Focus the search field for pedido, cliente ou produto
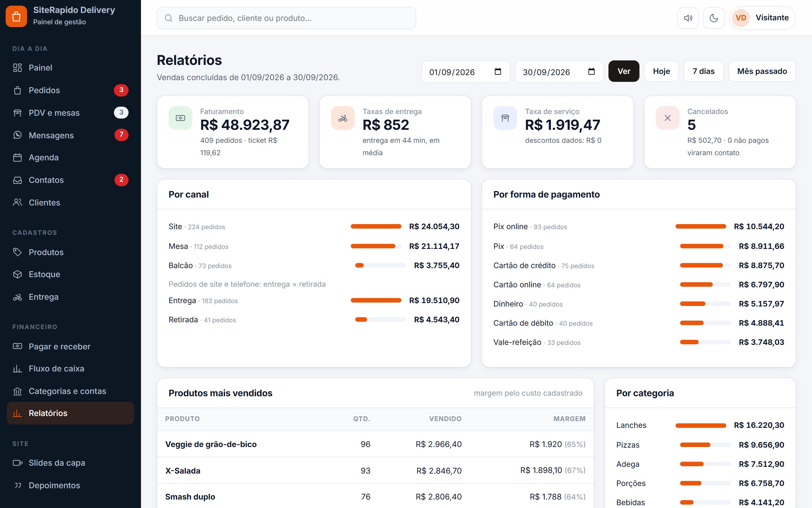Viewport: 812px width, 508px height. [286, 18]
